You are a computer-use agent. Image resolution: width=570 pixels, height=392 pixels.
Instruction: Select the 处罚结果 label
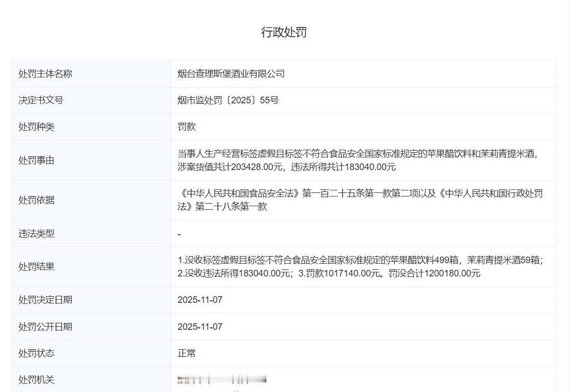[x=36, y=267]
